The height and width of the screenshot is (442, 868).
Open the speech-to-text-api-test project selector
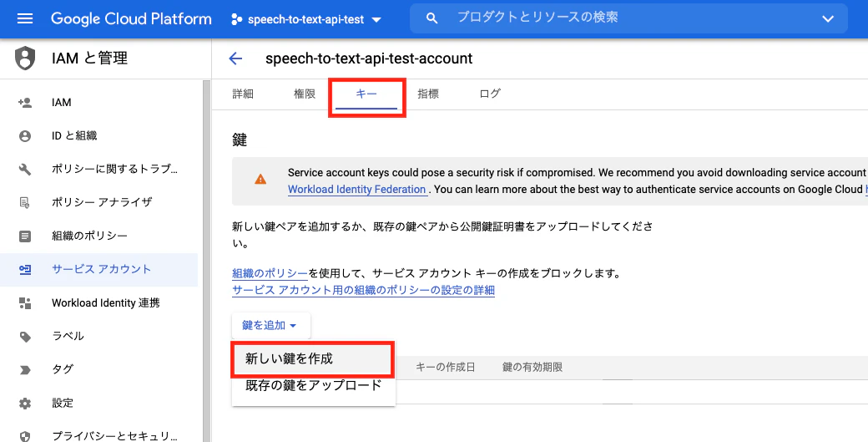tap(306, 19)
